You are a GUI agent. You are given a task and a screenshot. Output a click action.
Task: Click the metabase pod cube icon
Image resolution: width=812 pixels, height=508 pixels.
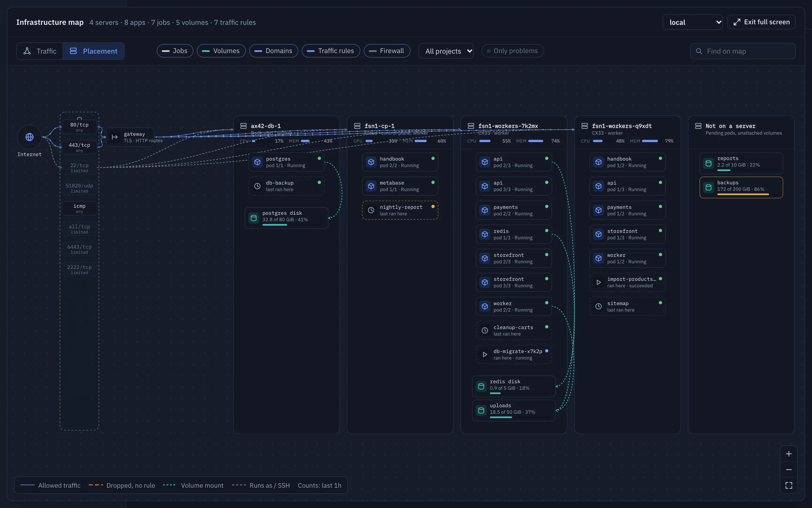coord(371,186)
